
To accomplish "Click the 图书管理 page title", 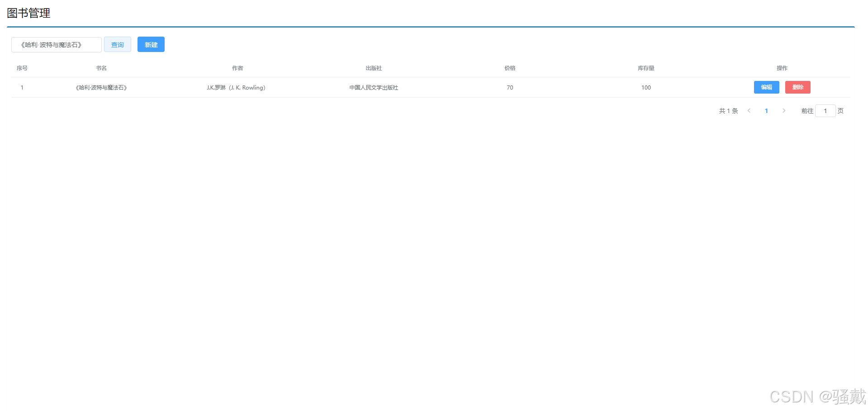I will 28,13.
